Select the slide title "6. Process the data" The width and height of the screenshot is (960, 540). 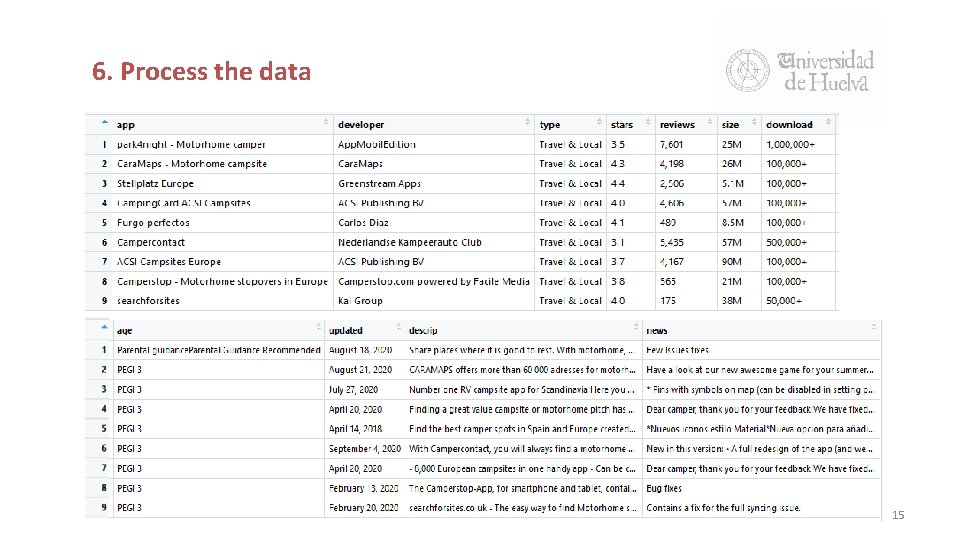[x=201, y=71]
